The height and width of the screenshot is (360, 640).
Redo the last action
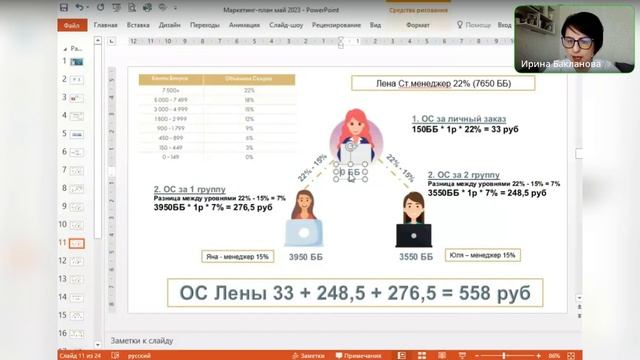tap(100, 7)
